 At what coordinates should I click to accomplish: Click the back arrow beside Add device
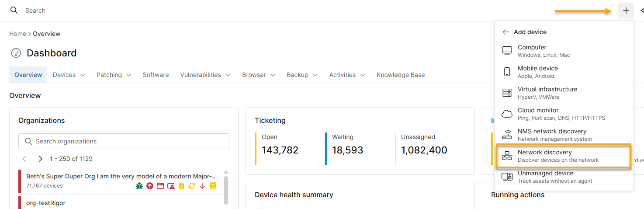point(506,32)
